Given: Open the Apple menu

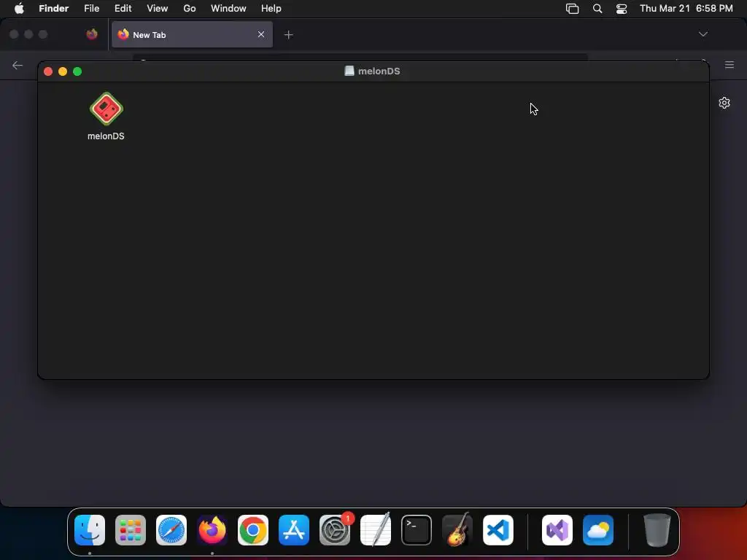Looking at the screenshot, I should [x=19, y=8].
